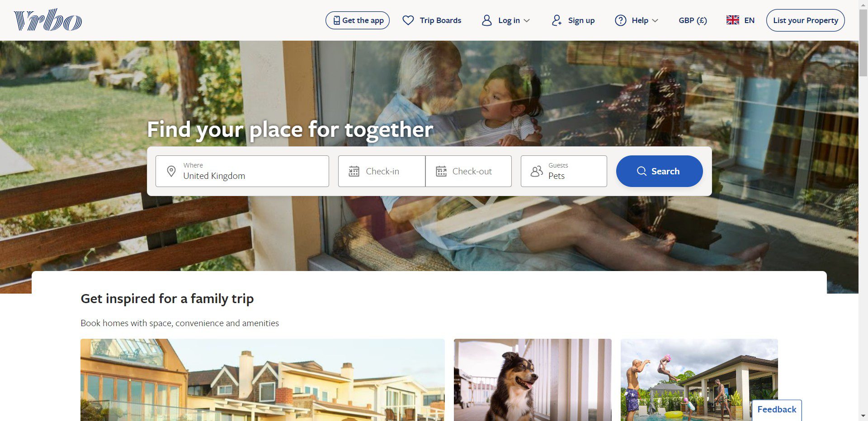Viewport: 868px width, 421px height.
Task: Click the location pin in Where field
Action: (171, 171)
